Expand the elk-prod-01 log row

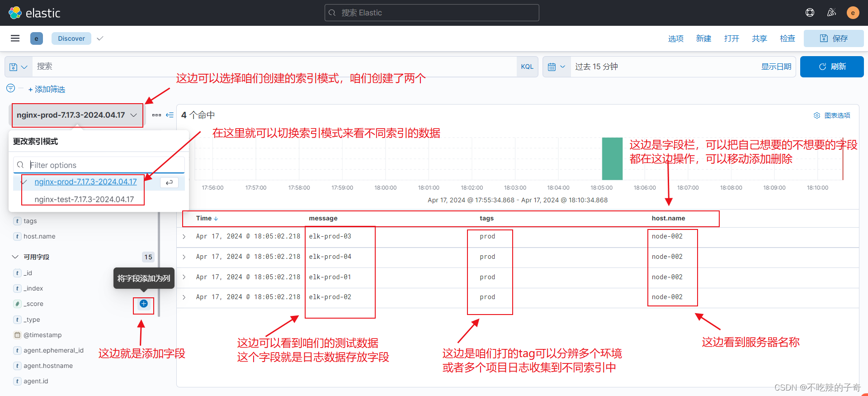pos(184,277)
